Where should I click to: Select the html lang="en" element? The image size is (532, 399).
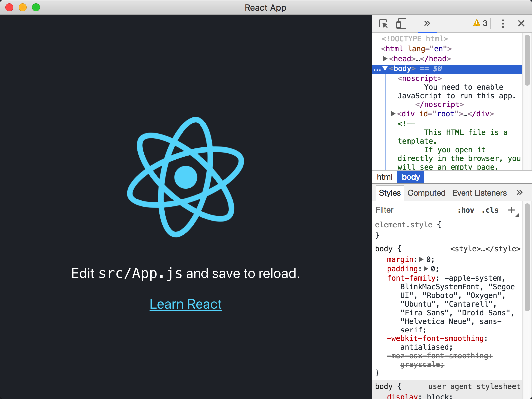pyautogui.click(x=416, y=49)
